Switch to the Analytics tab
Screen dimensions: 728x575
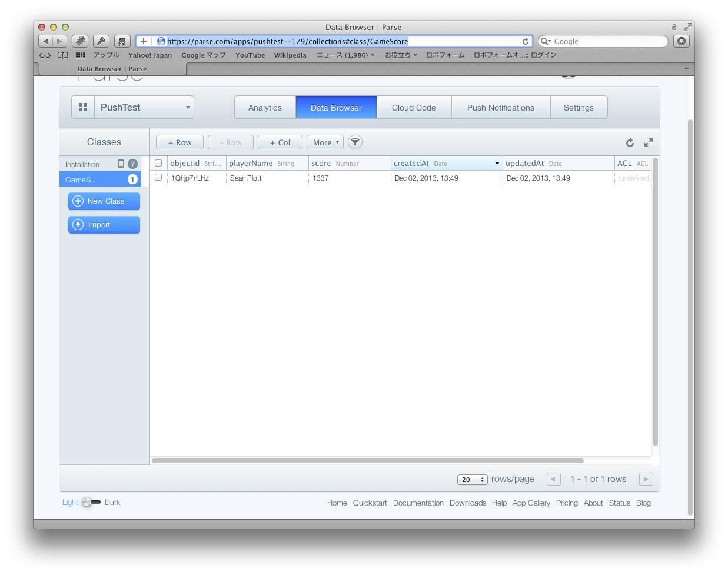(265, 108)
